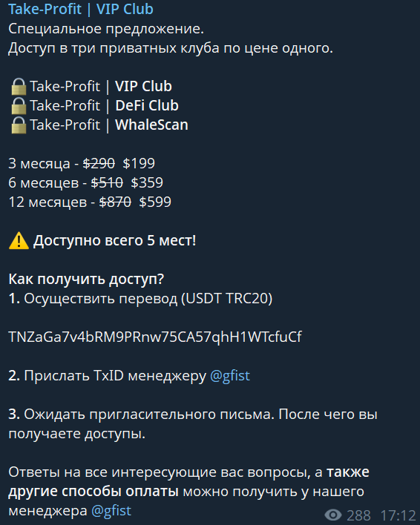
Task: Open the Take-Profit | VIP Club channel title
Action: click(81, 9)
